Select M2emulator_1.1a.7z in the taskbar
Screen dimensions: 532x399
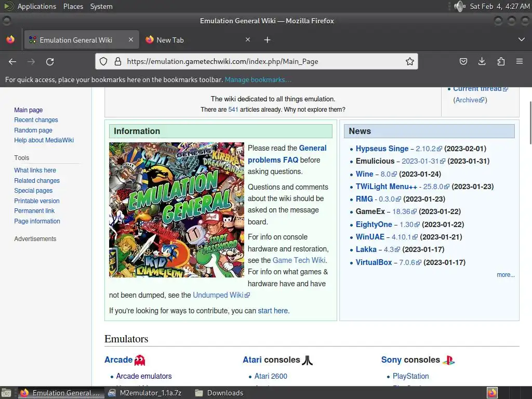point(145,393)
